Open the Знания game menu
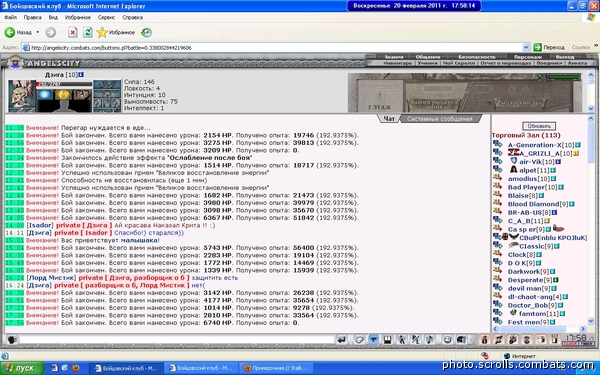The height and width of the screenshot is (375, 600). [394, 57]
